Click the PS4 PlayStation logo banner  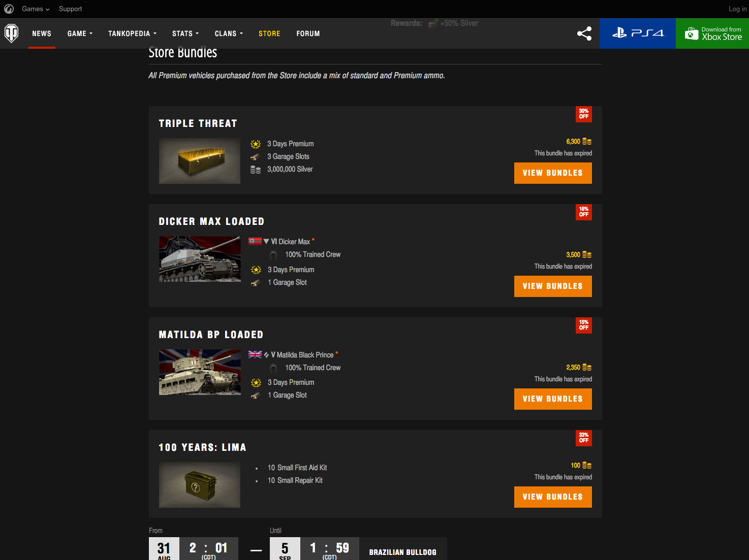(x=638, y=34)
